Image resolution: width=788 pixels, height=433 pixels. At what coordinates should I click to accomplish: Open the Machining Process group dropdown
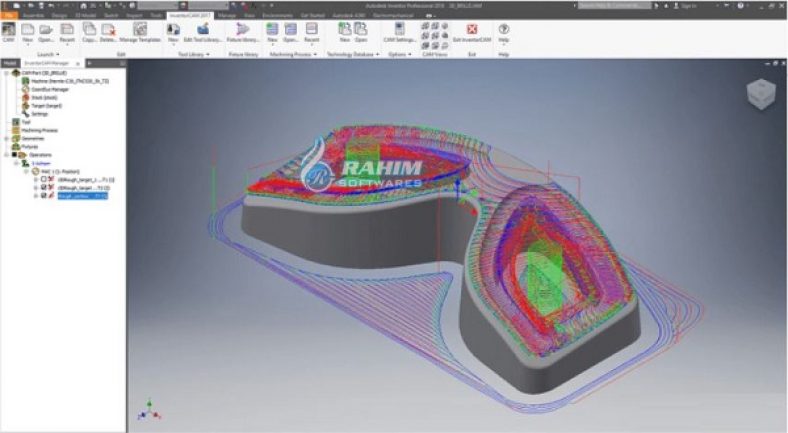315,54
